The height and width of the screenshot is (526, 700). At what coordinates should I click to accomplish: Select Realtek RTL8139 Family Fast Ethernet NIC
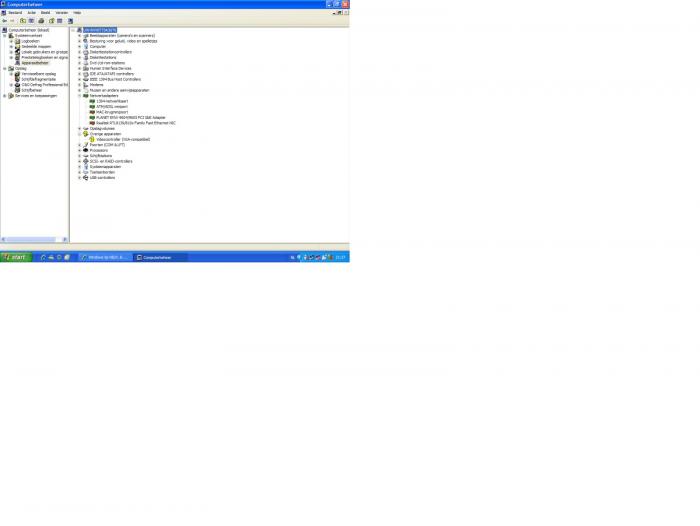pyautogui.click(x=136, y=123)
